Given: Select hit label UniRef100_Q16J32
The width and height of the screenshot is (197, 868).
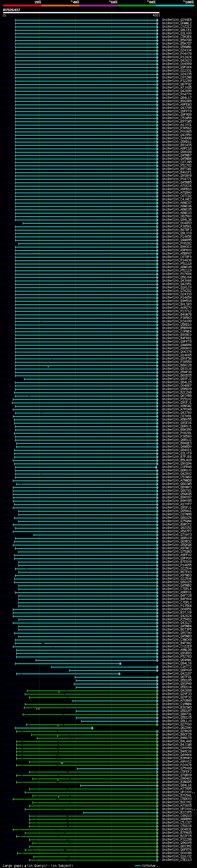Looking at the screenshot, I should coord(177,856).
